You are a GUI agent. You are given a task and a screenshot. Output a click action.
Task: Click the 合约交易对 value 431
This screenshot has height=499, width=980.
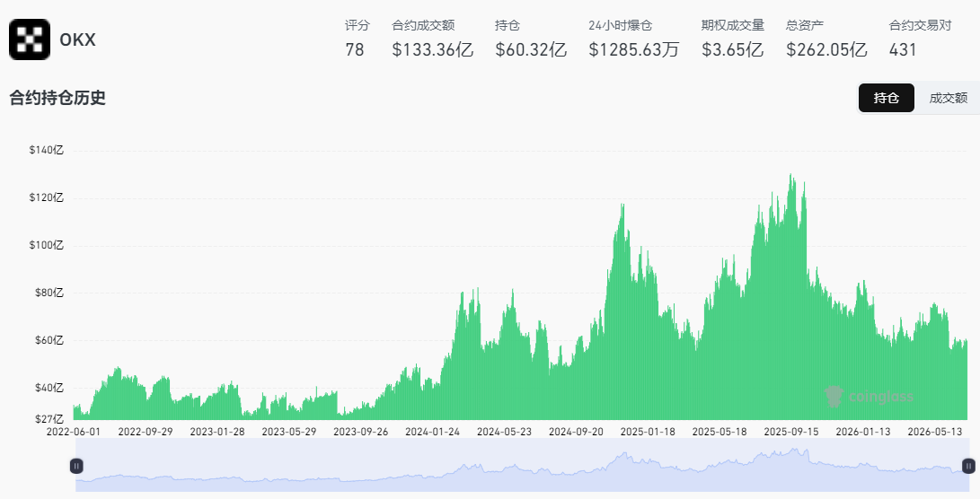[x=903, y=50]
